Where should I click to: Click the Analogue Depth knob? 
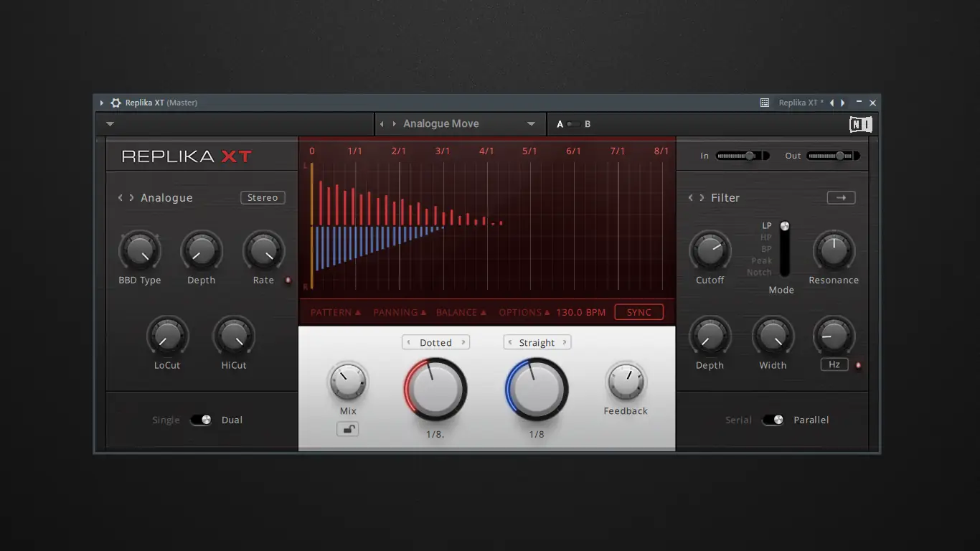[x=202, y=251]
